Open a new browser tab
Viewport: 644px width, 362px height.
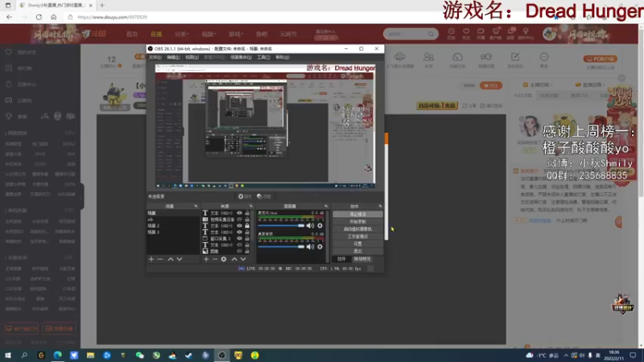[102, 6]
